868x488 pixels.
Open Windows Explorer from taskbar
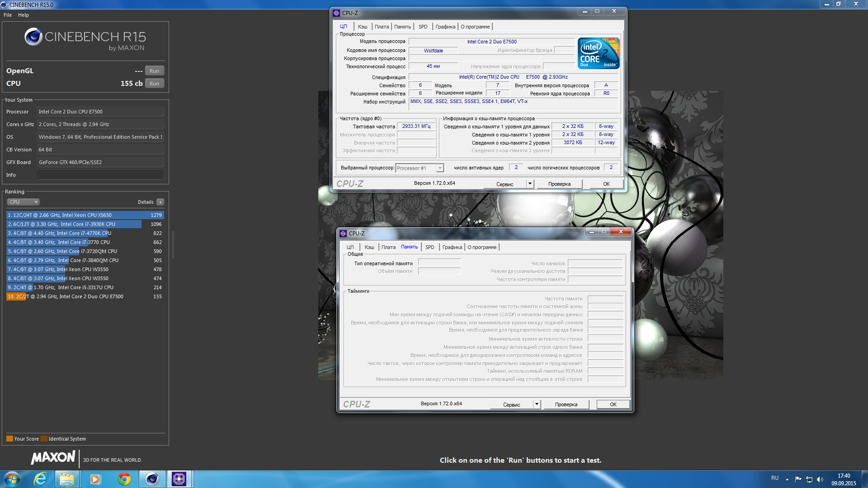67,479
